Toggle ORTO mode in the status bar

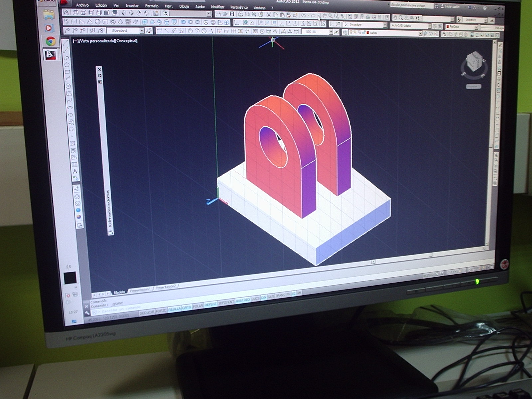tap(187, 308)
